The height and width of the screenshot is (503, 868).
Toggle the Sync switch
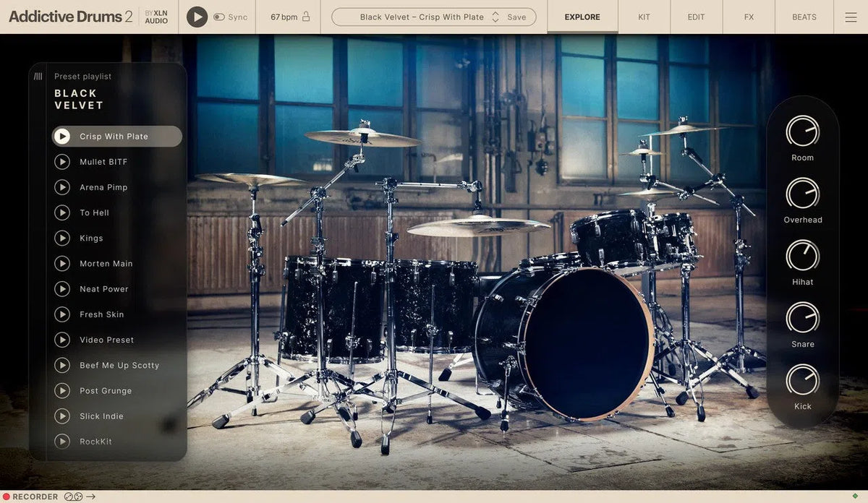click(x=218, y=17)
